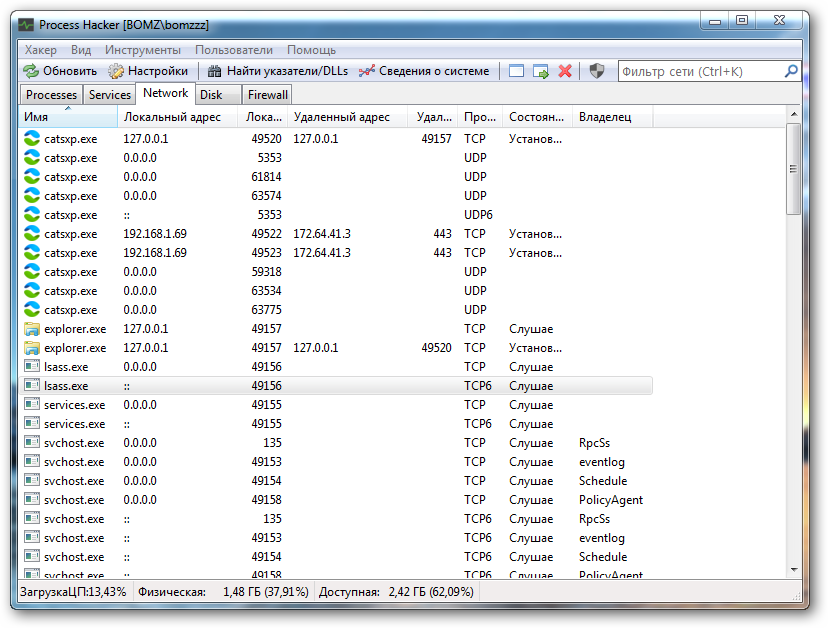Select the explorer.exe listening row
828x628 pixels.
click(300, 329)
